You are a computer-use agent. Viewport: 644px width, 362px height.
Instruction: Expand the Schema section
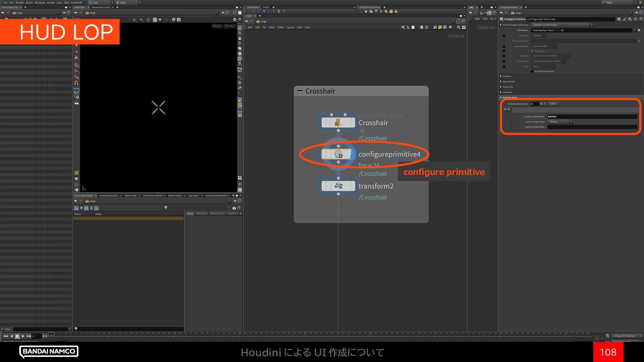coord(506,76)
